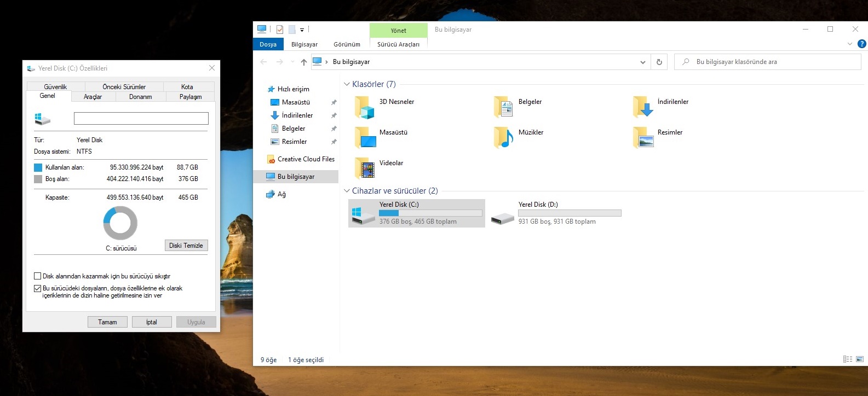868x396 pixels.
Task: Click the Yerel Disk (C:) capacity bar
Action: coord(431,213)
